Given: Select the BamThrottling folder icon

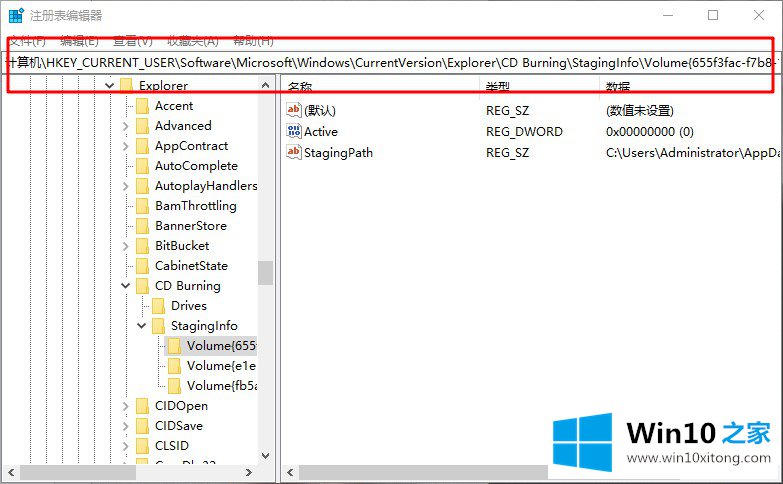Looking at the screenshot, I should pyautogui.click(x=143, y=206).
